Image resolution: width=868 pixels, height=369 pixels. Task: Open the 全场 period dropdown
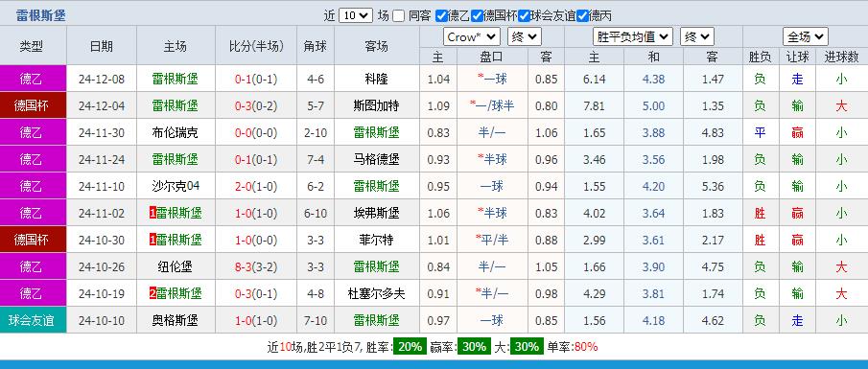(x=806, y=37)
